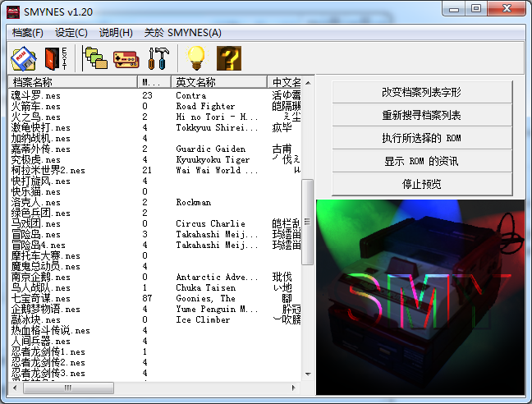Screen dimensions: 532x404
Task: Select the file 鸟人战队.nes
Action: tap(41, 288)
